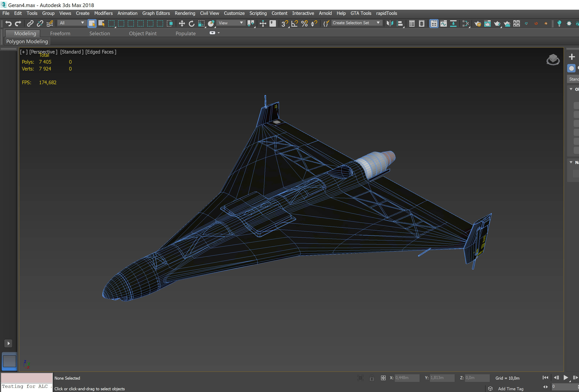Activate the Select and Move tool

click(x=182, y=23)
